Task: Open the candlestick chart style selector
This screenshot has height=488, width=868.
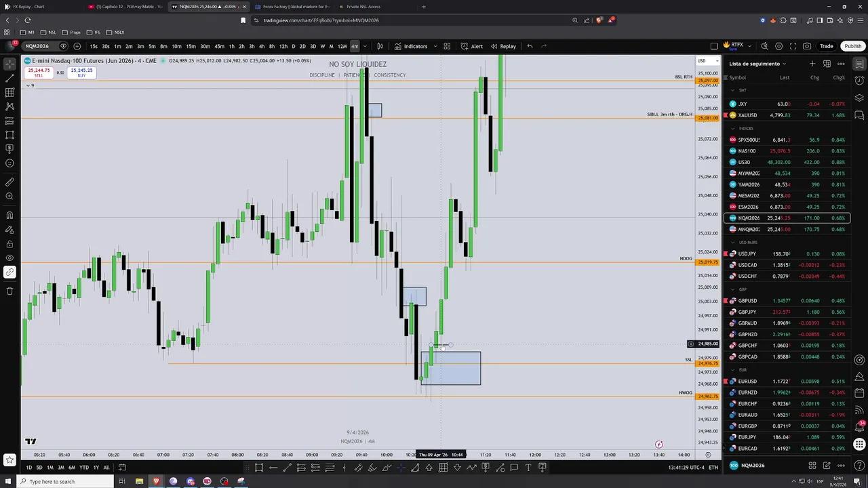Action: (x=380, y=46)
